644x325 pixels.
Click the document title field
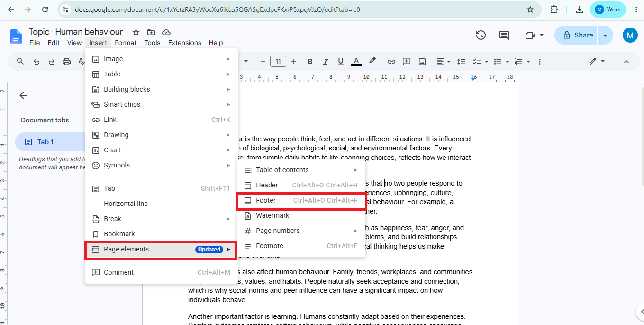[x=76, y=32]
